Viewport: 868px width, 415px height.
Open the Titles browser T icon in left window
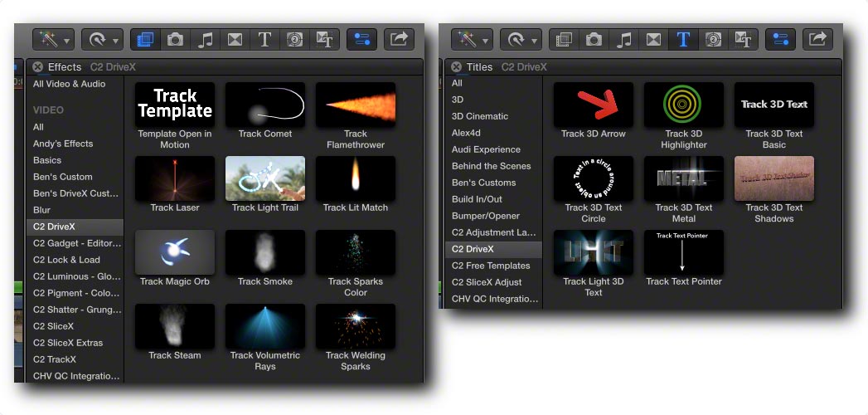point(265,39)
